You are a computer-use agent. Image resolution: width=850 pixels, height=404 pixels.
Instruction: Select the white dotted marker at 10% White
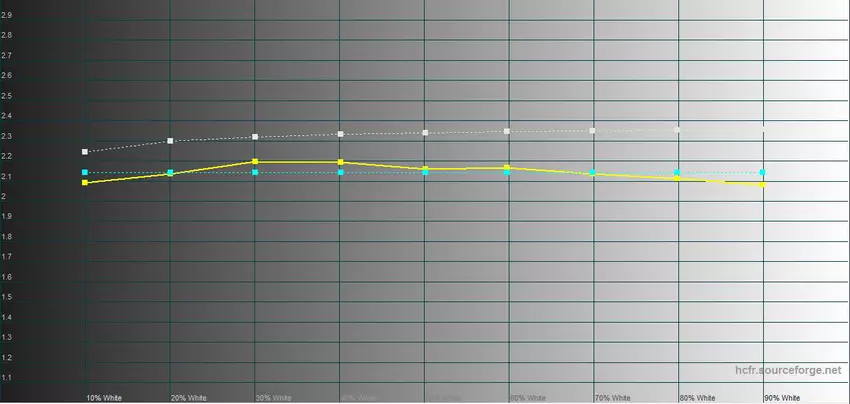85,152
